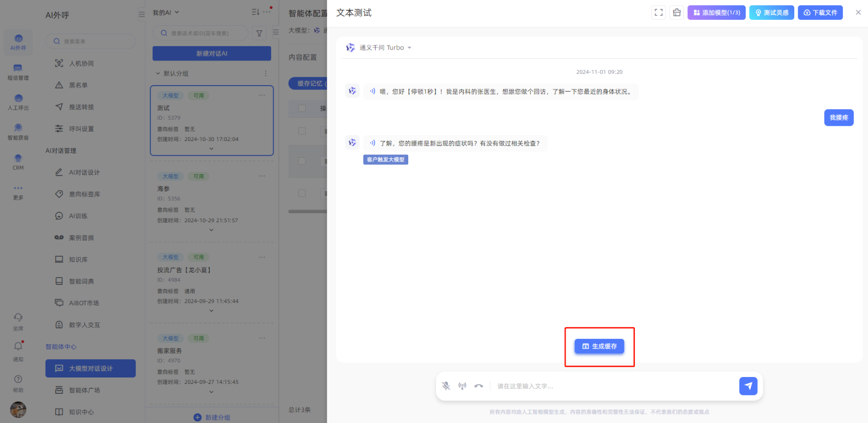The image size is (868, 423).
Task: Open 大模型对话设计 menu item
Action: pos(91,369)
